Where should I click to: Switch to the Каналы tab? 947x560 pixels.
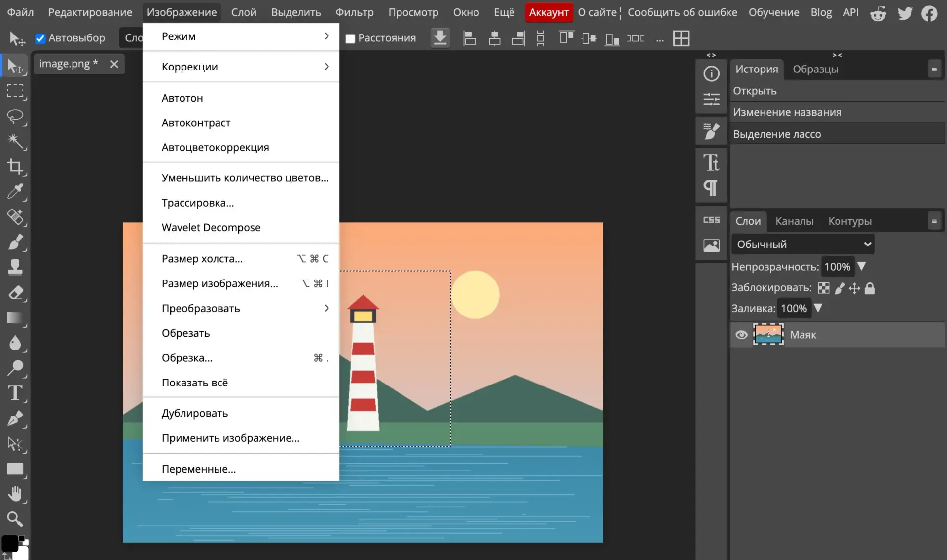pyautogui.click(x=794, y=221)
